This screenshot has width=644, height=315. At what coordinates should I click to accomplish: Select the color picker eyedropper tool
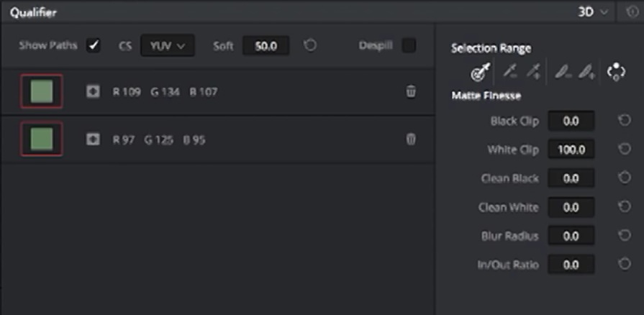(480, 72)
